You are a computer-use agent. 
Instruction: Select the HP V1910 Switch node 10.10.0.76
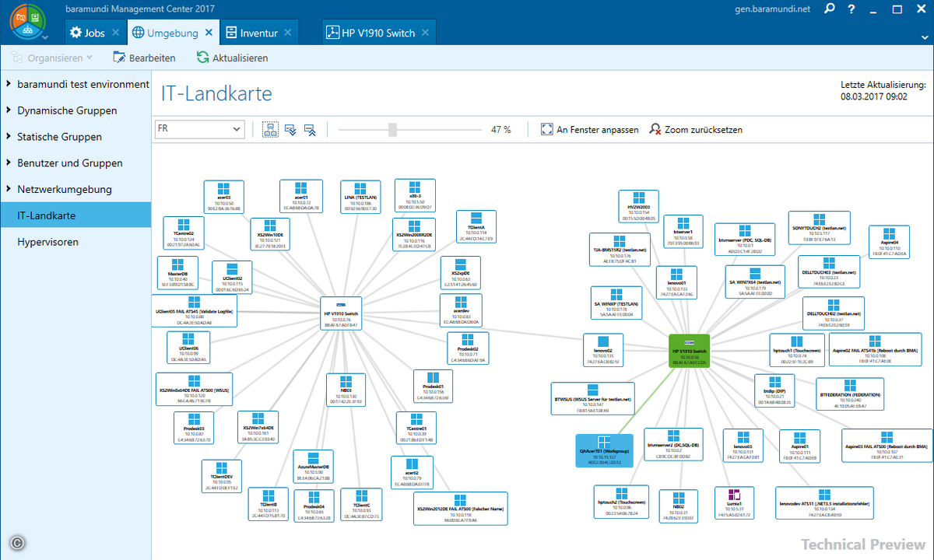coord(340,313)
